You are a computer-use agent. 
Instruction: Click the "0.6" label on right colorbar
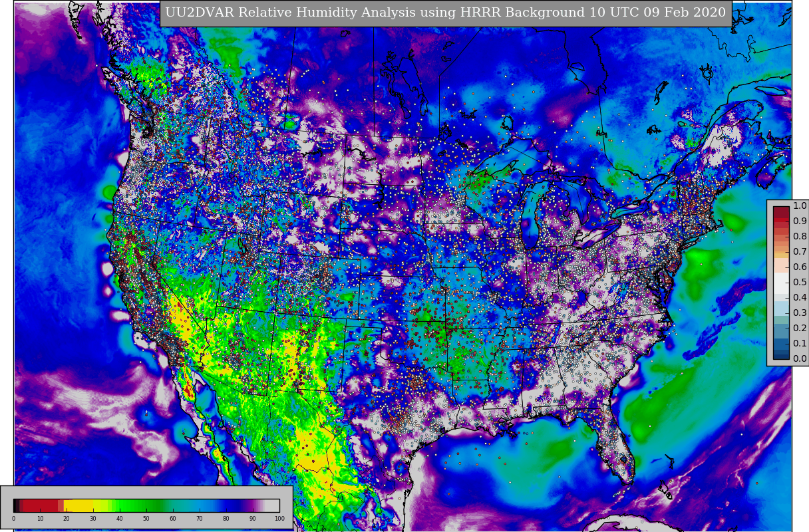800,267
